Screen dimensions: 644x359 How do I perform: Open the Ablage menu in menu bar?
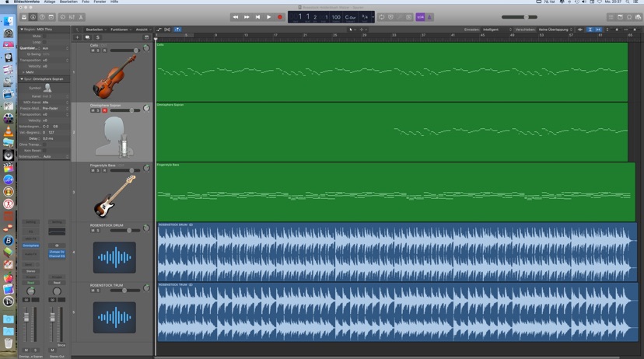(x=50, y=2)
